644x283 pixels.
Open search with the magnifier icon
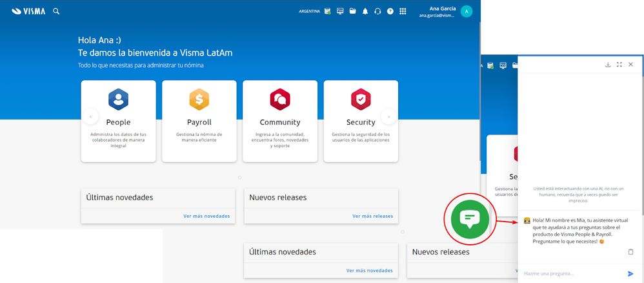[x=56, y=12]
